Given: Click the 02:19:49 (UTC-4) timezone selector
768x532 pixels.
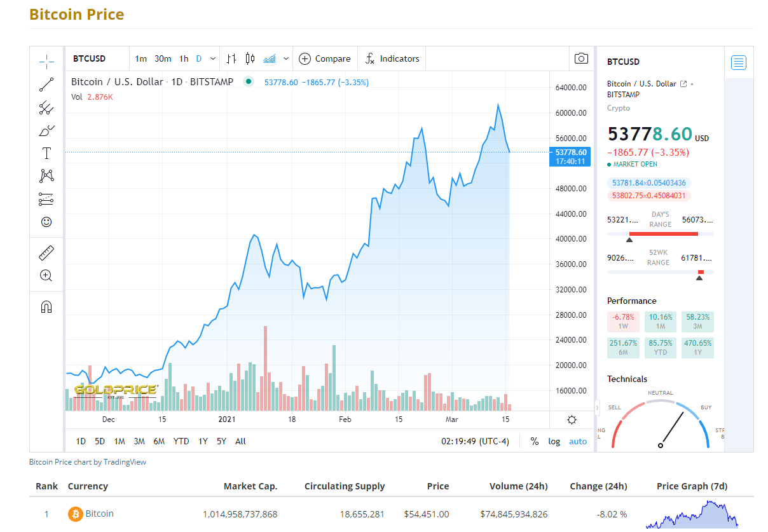Looking at the screenshot, I should tap(476, 441).
